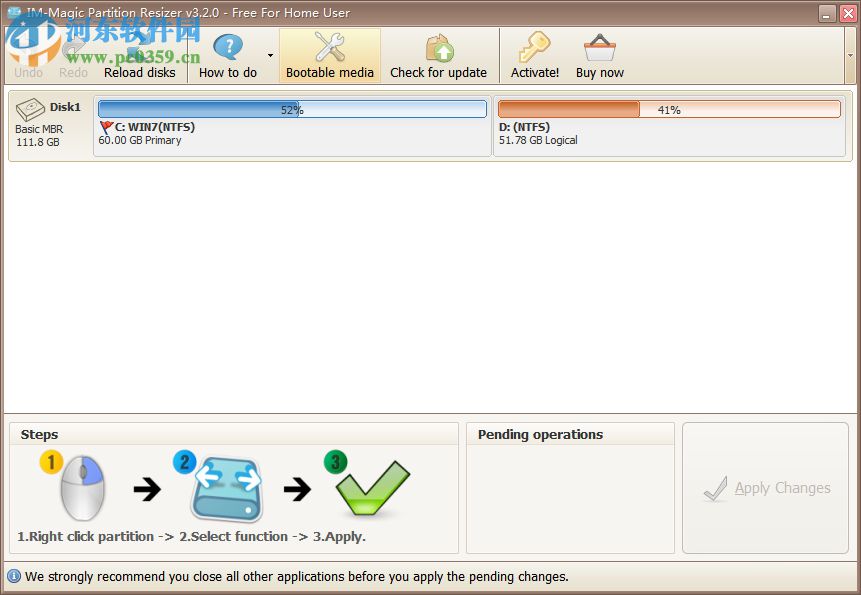Viewport: 861px width, 595px height.
Task: Close the Partition Resizer window
Action: (848, 13)
